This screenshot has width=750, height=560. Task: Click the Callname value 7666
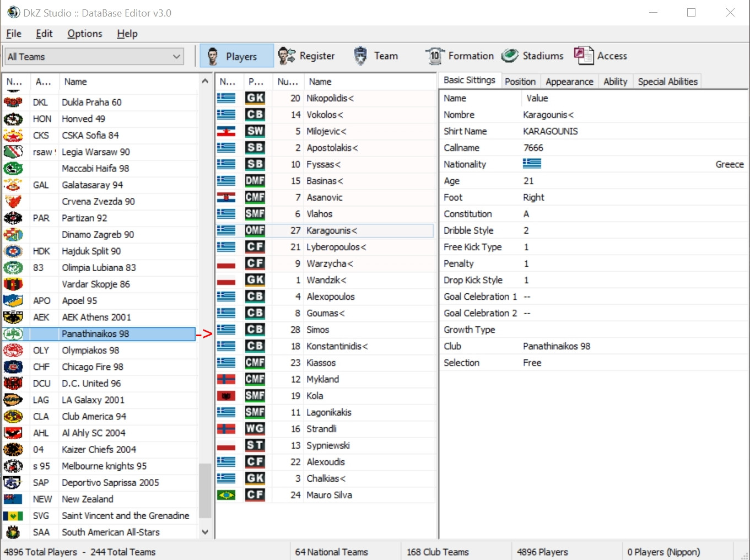coord(533,148)
